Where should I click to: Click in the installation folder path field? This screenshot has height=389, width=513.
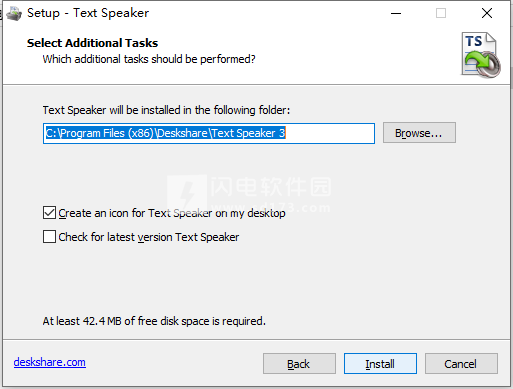click(209, 133)
